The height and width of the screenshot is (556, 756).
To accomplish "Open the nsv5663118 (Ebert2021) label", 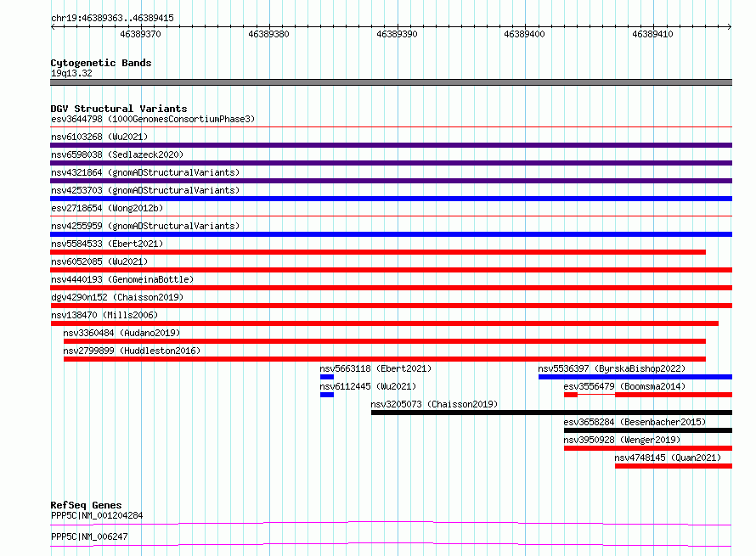I will [x=375, y=368].
